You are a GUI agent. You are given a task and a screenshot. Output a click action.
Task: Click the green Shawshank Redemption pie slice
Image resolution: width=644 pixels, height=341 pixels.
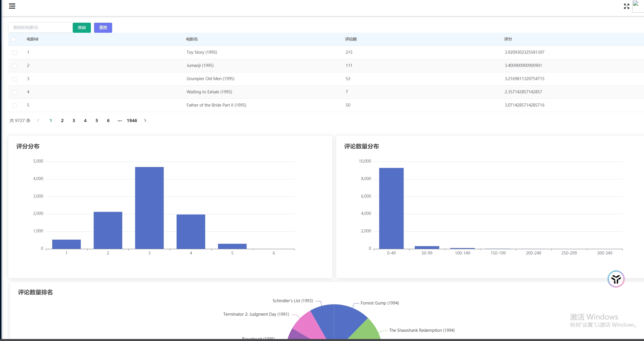click(365, 330)
